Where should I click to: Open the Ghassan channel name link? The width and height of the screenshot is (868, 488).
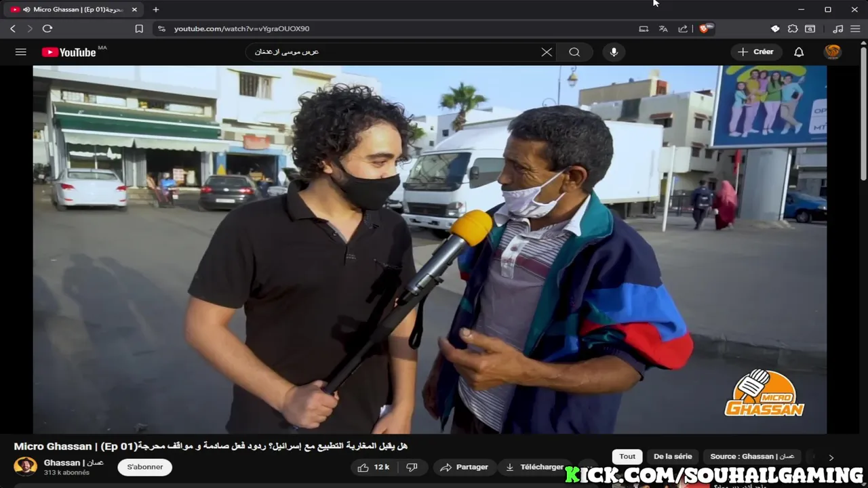pos(73,462)
